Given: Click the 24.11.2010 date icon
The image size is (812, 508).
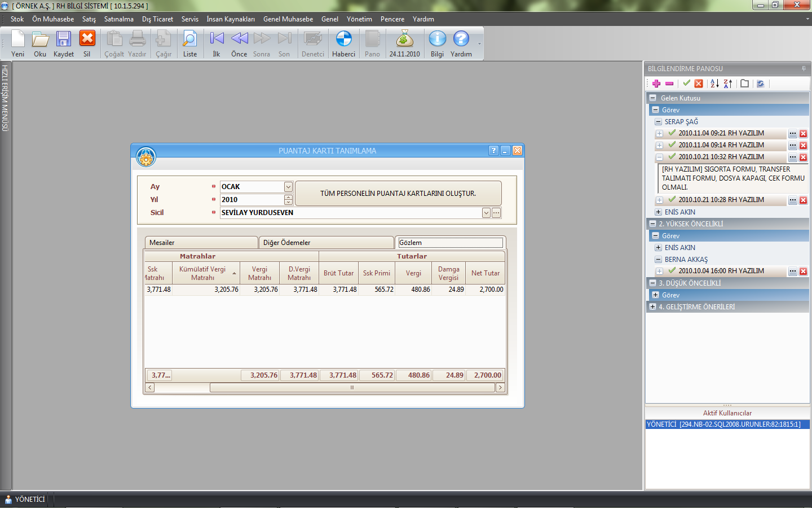Looking at the screenshot, I should point(404,40).
